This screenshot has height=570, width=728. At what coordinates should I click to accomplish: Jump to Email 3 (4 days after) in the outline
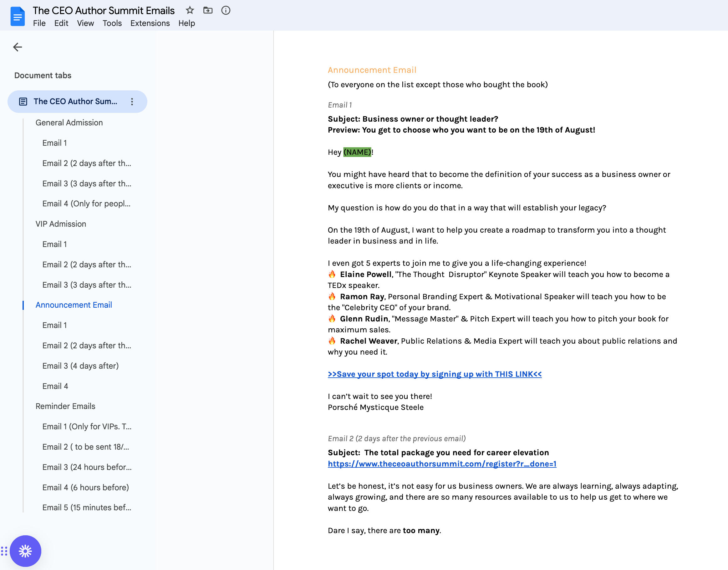point(80,366)
